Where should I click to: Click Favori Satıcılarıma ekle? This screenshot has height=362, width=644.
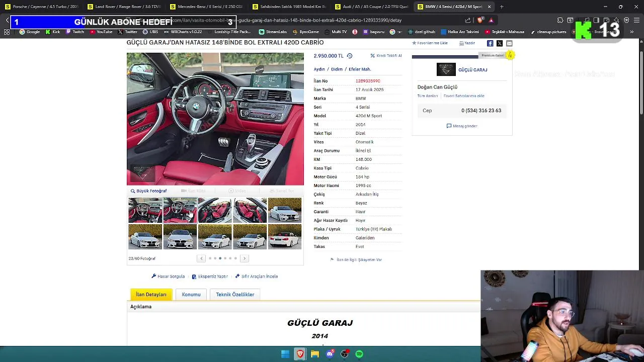464,96
